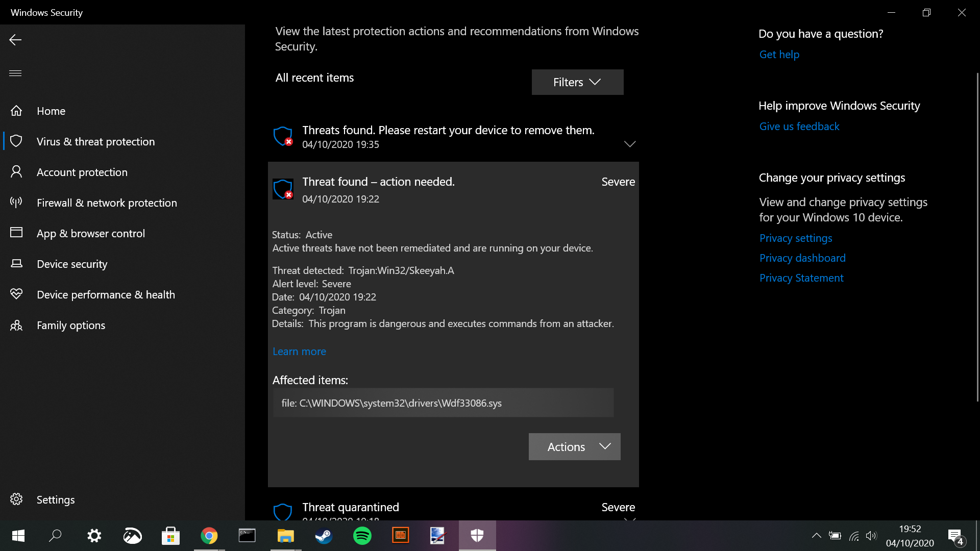
Task: Select Device security
Action: pos(122,264)
